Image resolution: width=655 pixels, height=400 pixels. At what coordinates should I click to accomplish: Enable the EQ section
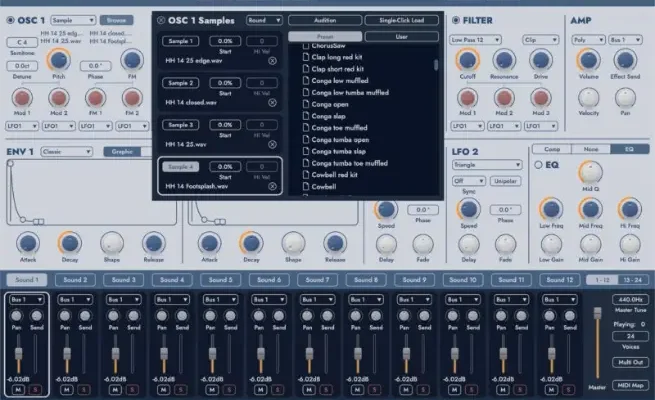538,164
